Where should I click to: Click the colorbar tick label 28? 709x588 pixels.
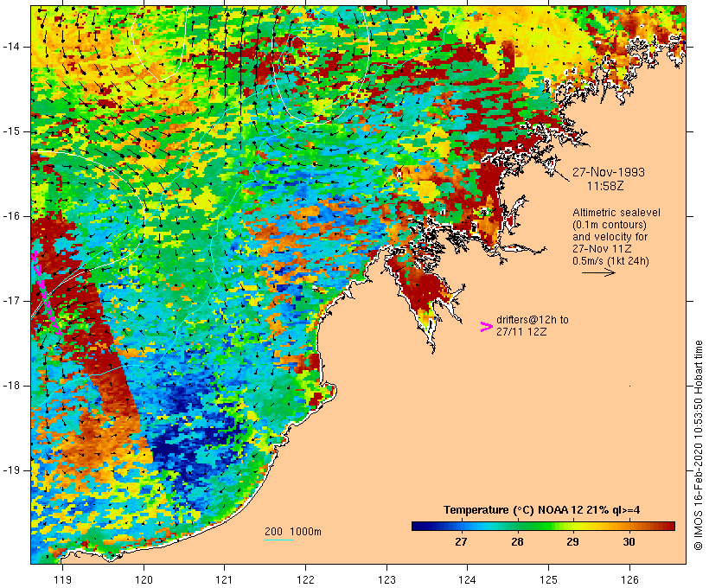click(517, 542)
